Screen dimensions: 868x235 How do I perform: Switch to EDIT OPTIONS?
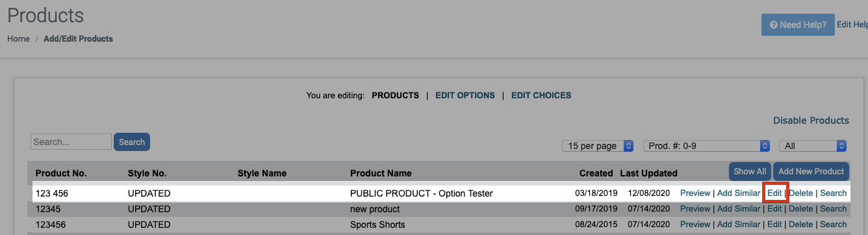pyautogui.click(x=465, y=95)
